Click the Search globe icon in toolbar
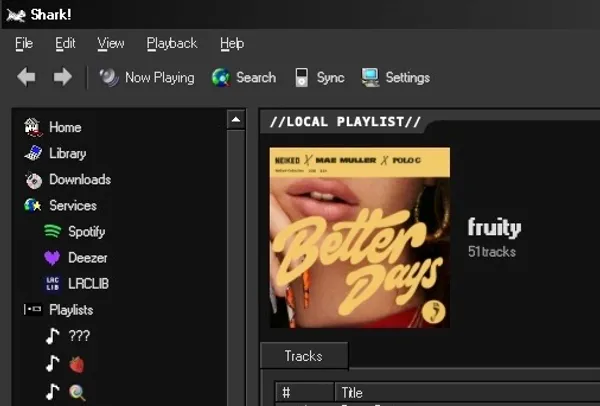The image size is (600, 406). click(x=221, y=77)
